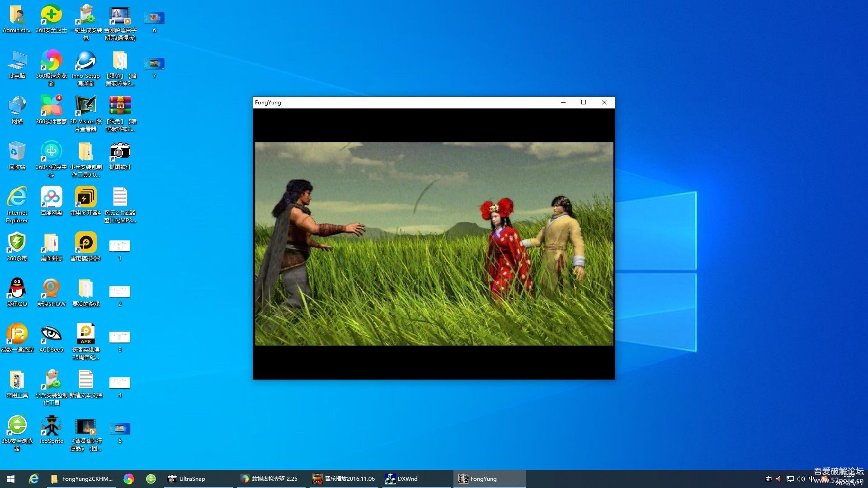Viewport: 868px width, 488px height.
Task: Select the desktop file named 1
Action: click(x=120, y=250)
